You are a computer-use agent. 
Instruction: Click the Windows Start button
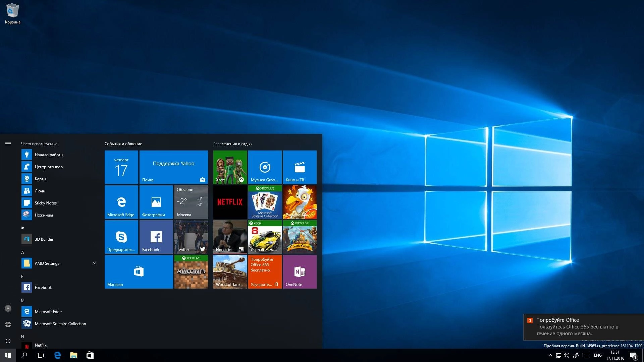click(x=8, y=355)
